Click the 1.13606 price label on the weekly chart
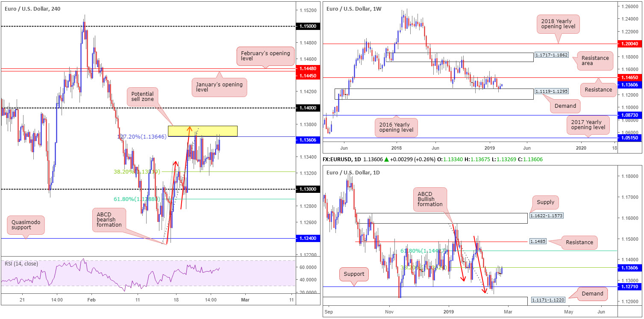The image size is (644, 319). [x=629, y=85]
